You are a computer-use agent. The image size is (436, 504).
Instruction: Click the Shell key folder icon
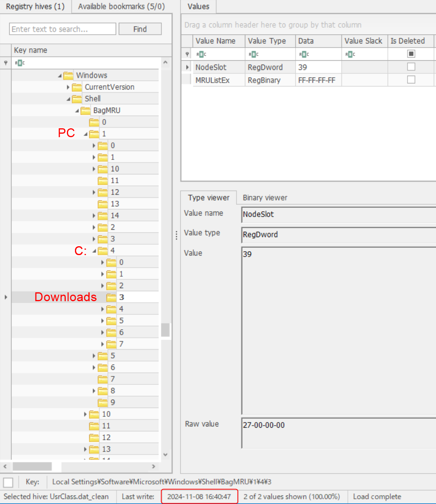pos(77,99)
